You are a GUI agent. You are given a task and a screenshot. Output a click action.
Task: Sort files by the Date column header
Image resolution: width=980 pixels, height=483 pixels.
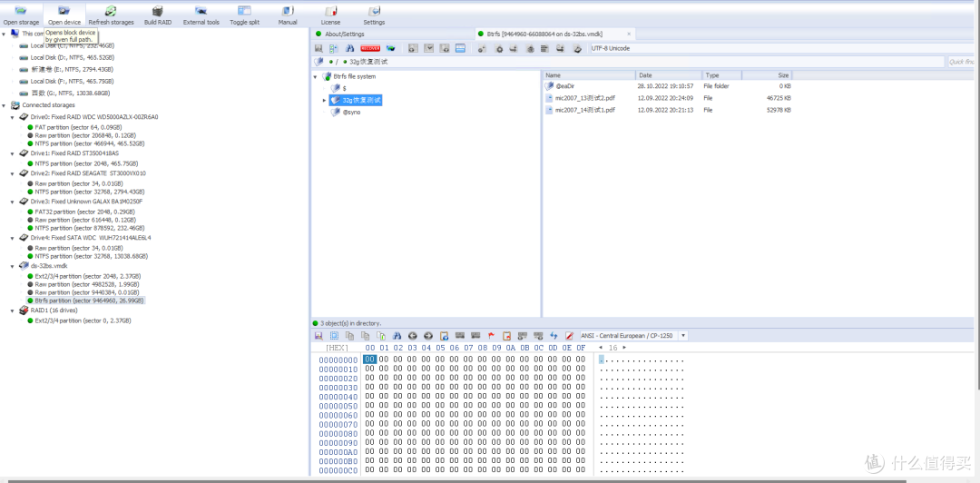[x=669, y=75]
